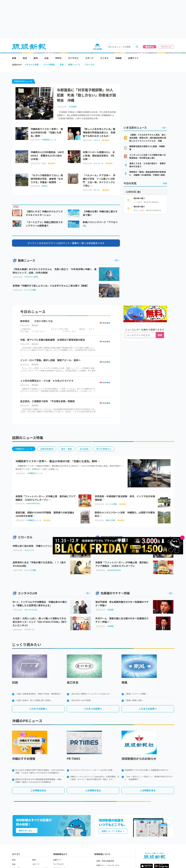Click the 購読申込 subscribe button

[149, 47]
